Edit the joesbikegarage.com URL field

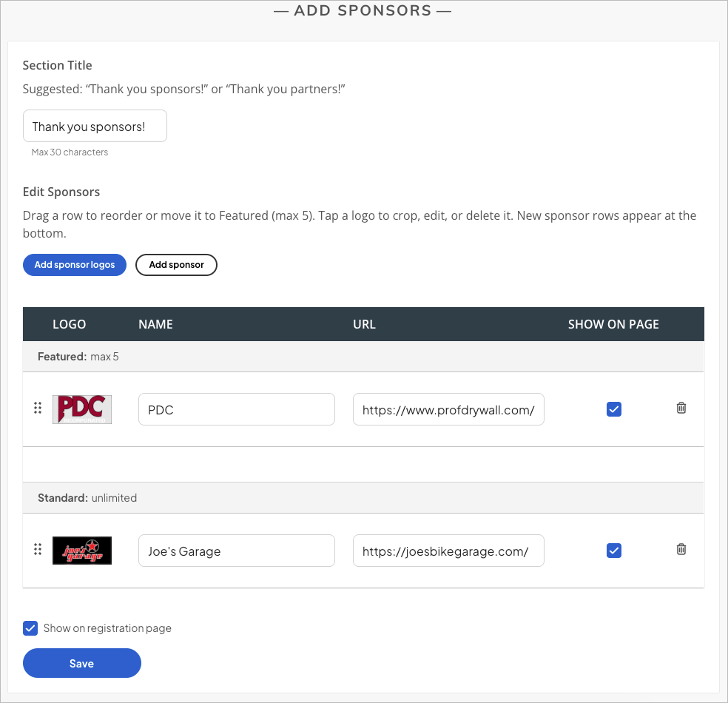tap(448, 551)
